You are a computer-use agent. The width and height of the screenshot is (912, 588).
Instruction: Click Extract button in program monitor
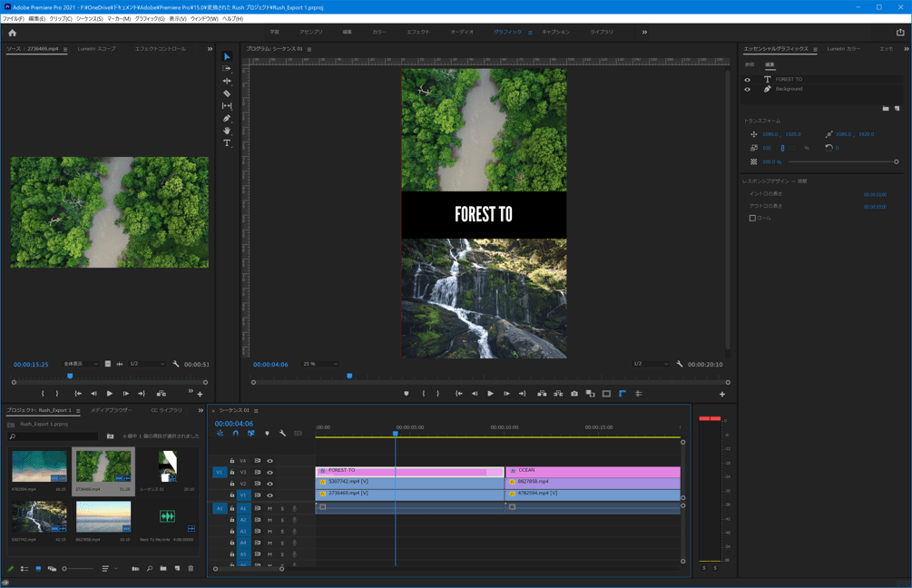pyautogui.click(x=558, y=394)
